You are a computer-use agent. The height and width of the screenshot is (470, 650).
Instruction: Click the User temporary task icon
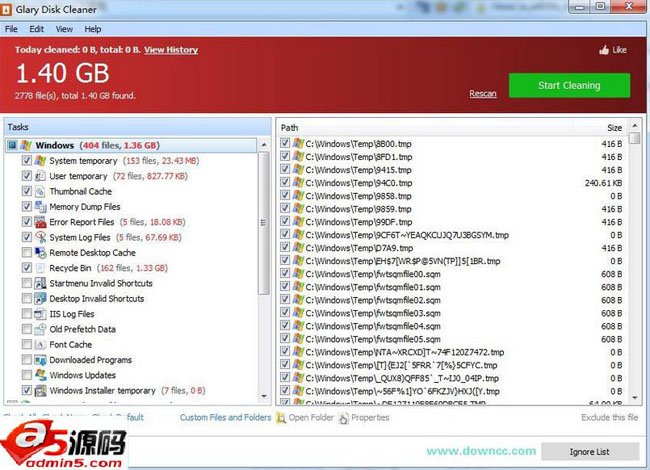coord(40,176)
